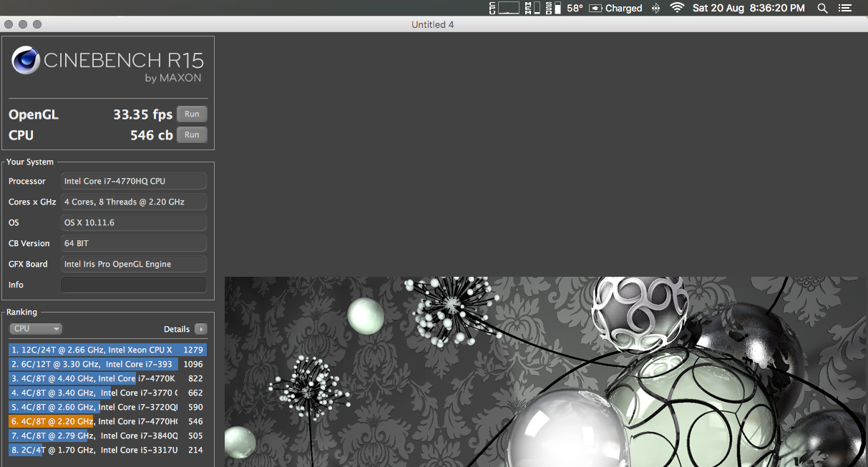Select highlighted row 6 i7-4770HQ at 2.20 GHz
The image size is (868, 467).
click(x=107, y=421)
